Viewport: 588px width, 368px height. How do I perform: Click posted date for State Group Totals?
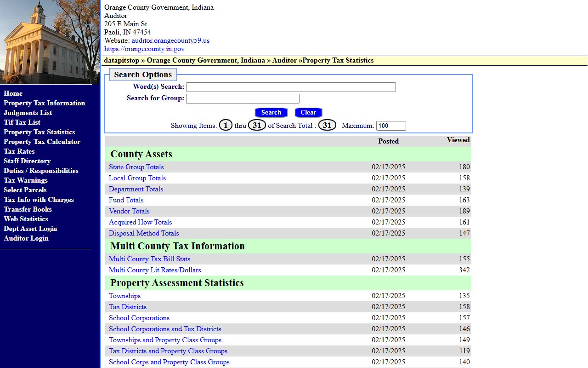point(388,167)
